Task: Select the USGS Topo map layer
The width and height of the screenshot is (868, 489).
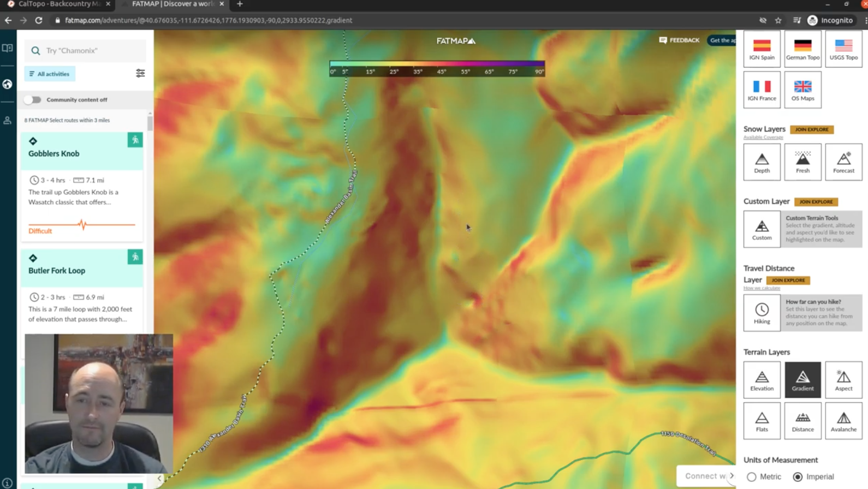Action: (843, 49)
